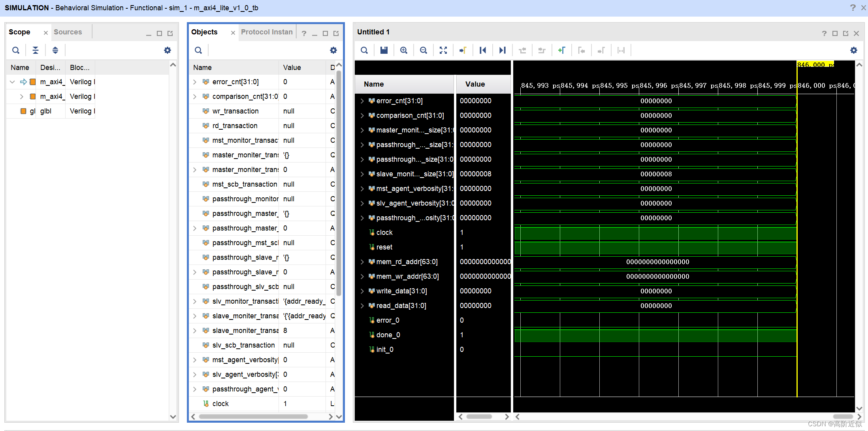Search in the Objects panel

tap(198, 50)
